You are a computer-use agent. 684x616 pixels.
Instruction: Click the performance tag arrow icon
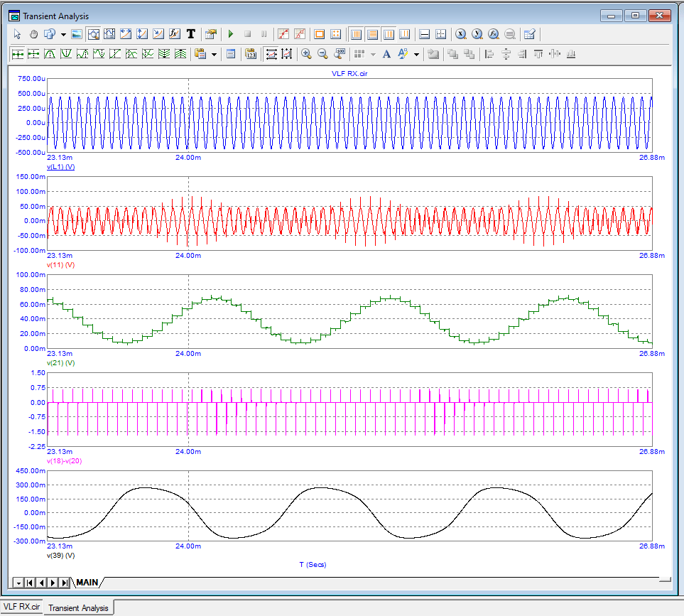click(x=158, y=34)
